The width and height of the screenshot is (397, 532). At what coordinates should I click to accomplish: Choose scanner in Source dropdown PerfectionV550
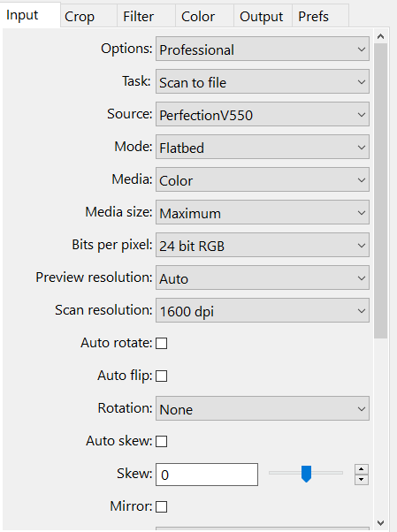tap(263, 114)
